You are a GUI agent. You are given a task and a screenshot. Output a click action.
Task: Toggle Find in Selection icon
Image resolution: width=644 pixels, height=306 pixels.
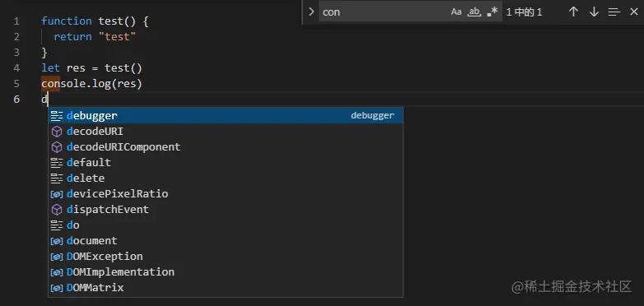614,12
